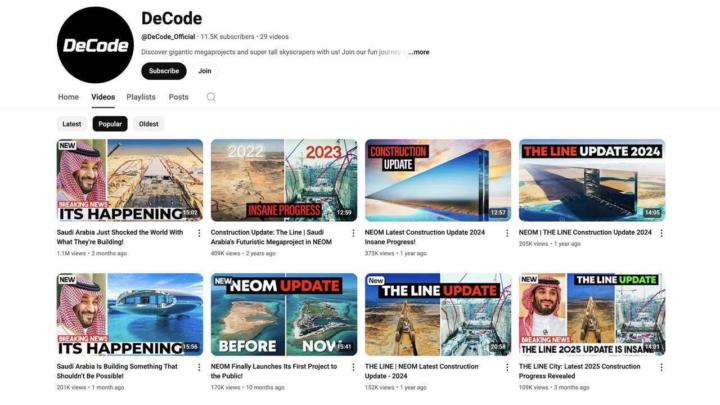Subscribe to the DeCode channel

tap(164, 71)
